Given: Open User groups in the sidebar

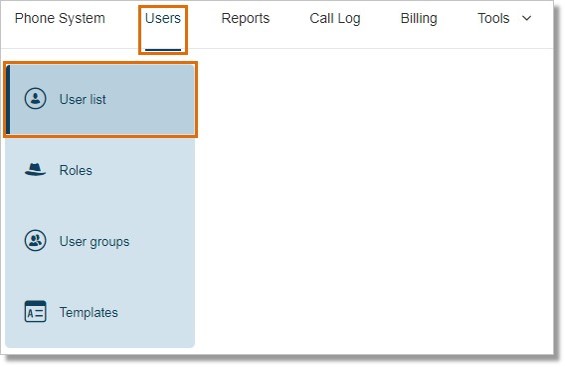Looking at the screenshot, I should pyautogui.click(x=101, y=241).
